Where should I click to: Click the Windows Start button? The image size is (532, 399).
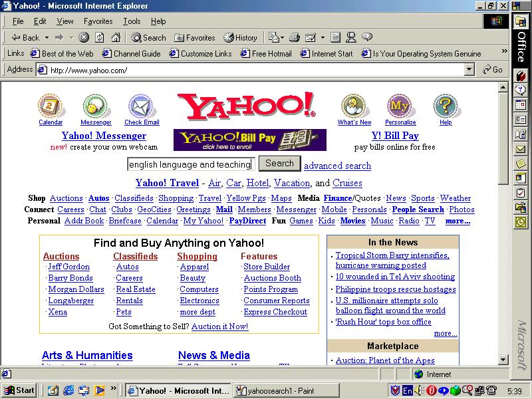coord(19,390)
